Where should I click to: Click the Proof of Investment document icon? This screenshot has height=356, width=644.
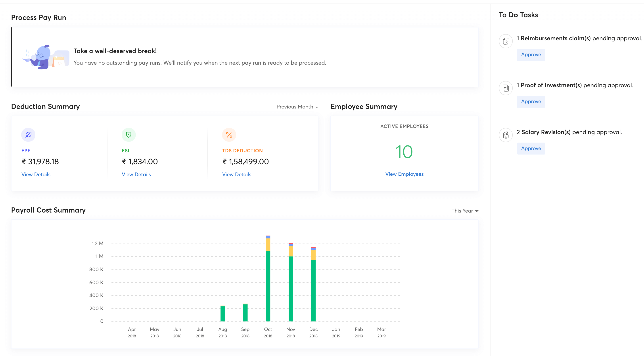(x=506, y=88)
